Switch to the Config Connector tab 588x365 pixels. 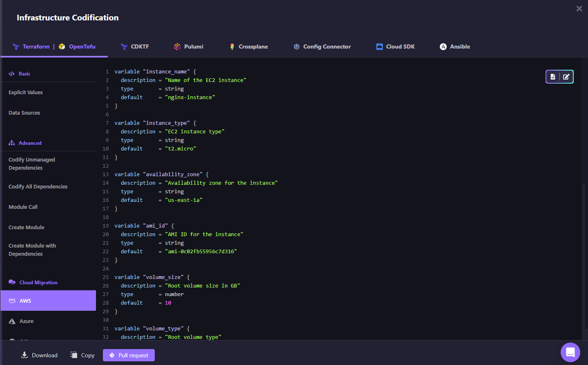coord(322,46)
